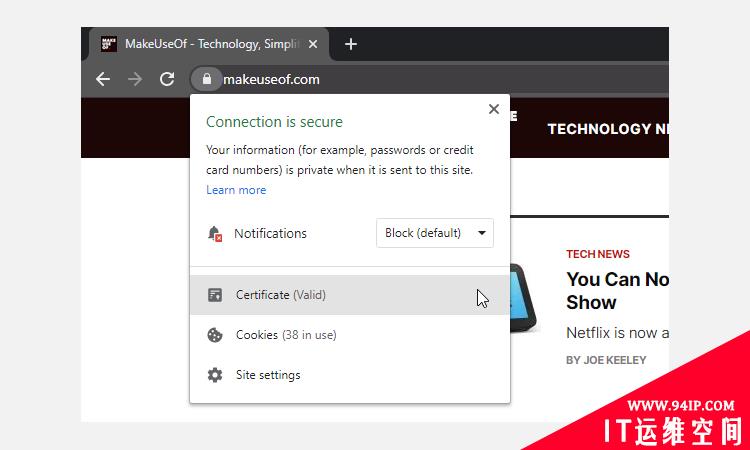Image resolution: width=750 pixels, height=450 pixels.
Task: Open the TECH NEWS category link
Action: click(598, 254)
